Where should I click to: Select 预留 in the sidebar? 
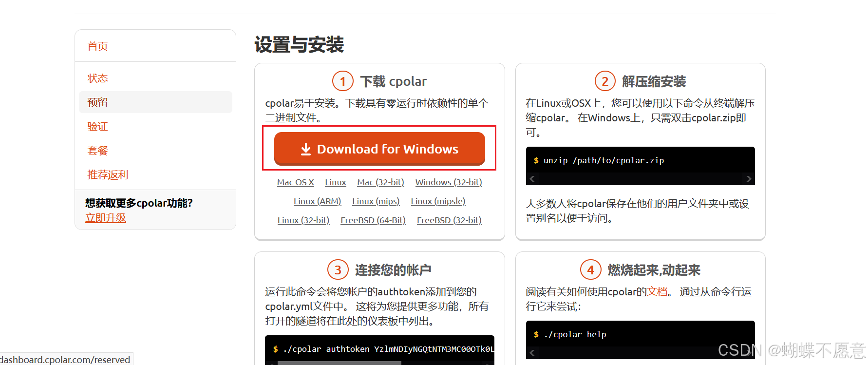(155, 102)
